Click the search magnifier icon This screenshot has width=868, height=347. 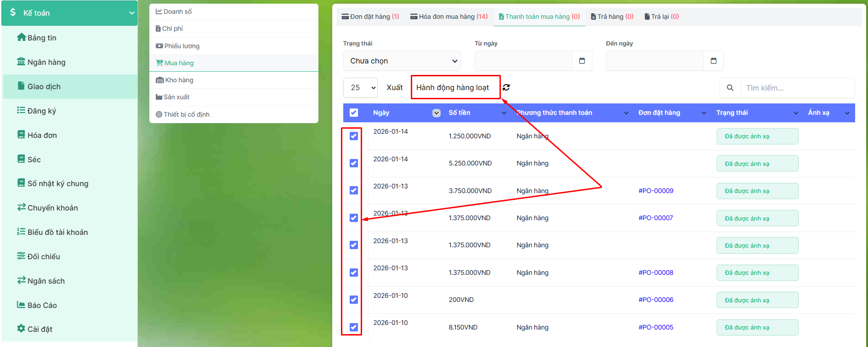click(x=730, y=88)
